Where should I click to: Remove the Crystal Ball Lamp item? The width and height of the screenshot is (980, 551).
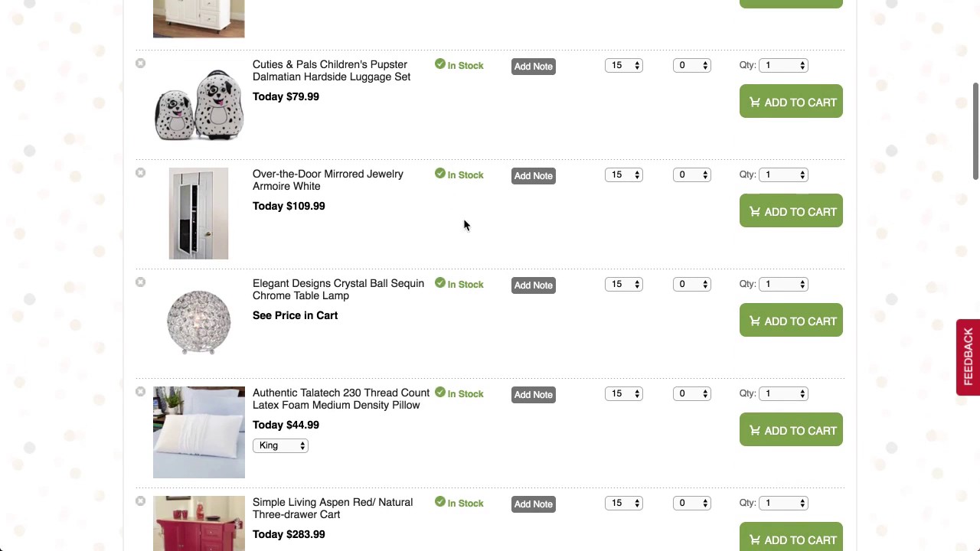pyautogui.click(x=140, y=282)
